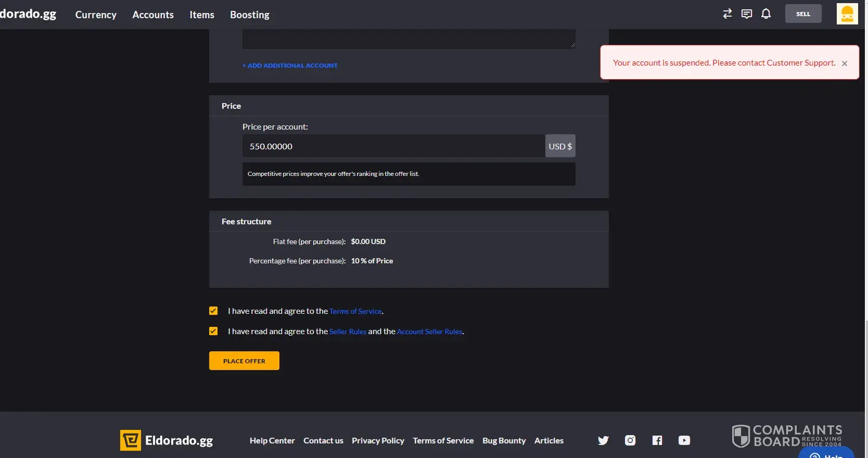The image size is (868, 458).
Task: Open the orders swap-arrows icon
Action: pos(727,14)
